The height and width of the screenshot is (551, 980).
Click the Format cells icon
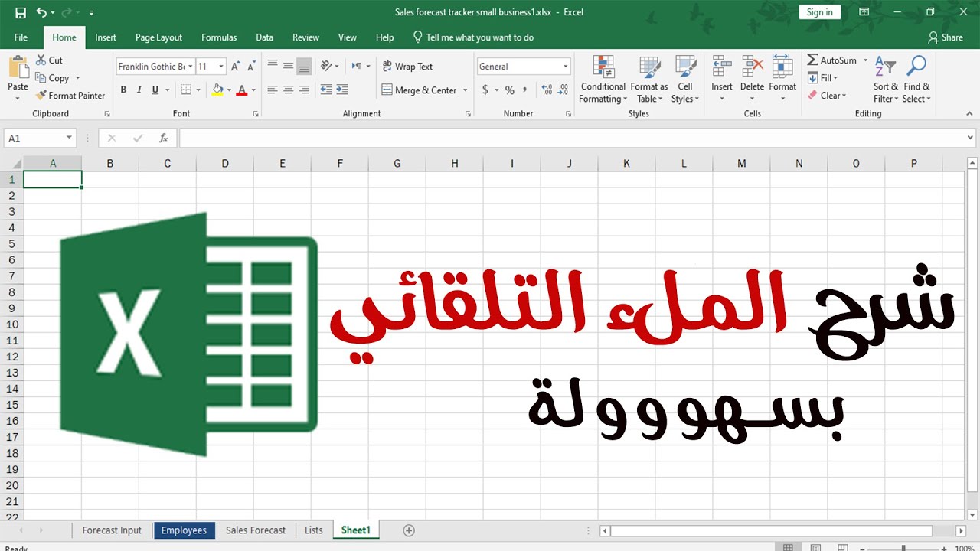pyautogui.click(x=782, y=67)
